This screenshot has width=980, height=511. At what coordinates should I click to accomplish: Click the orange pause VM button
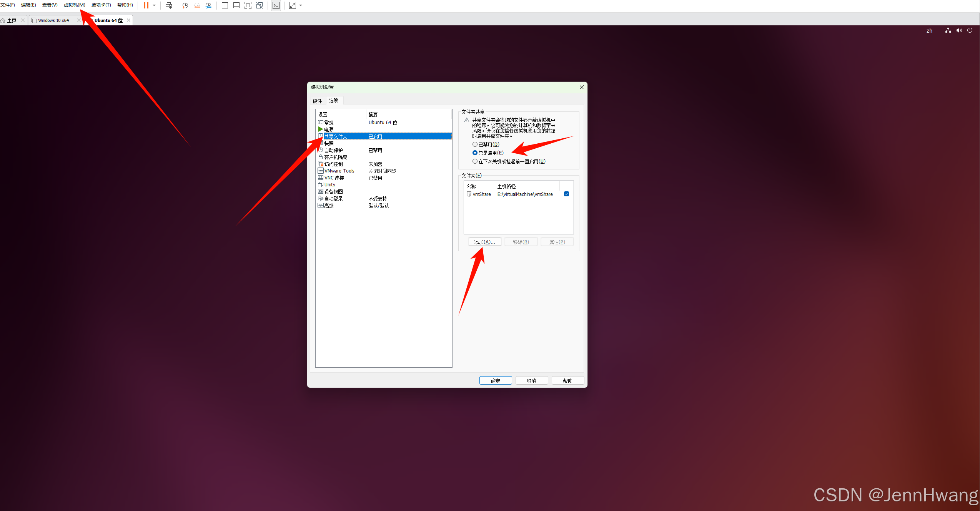[146, 5]
